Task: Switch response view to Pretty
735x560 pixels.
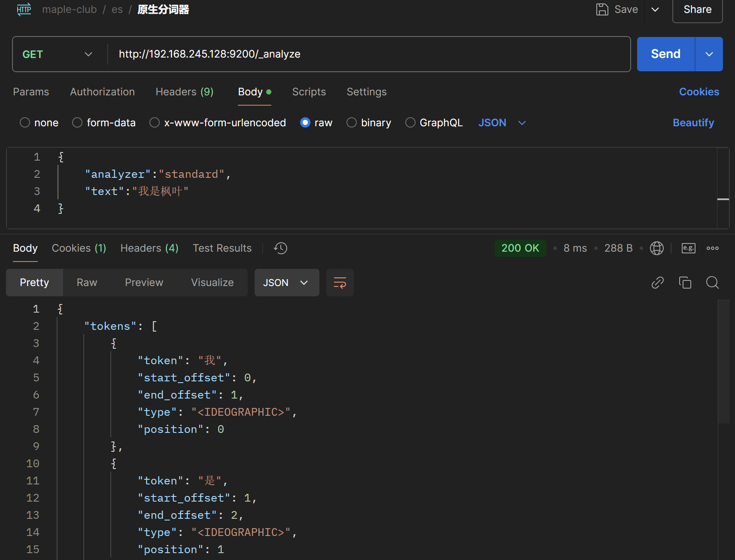Action: click(x=34, y=283)
